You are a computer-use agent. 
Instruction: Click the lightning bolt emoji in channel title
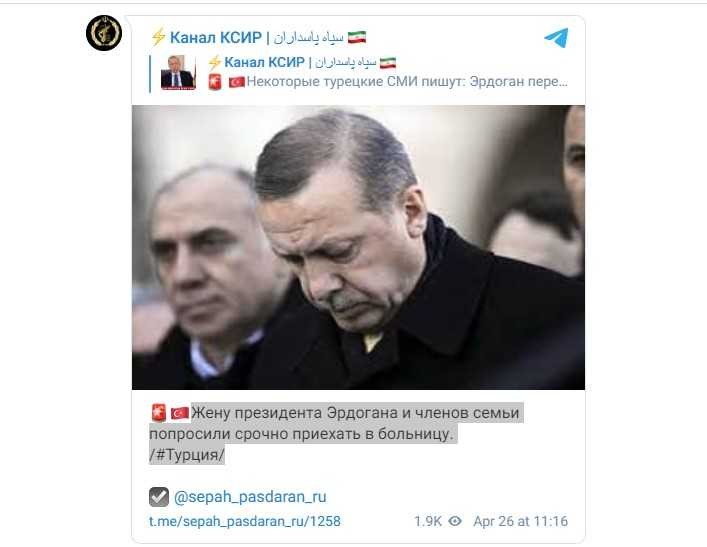click(x=158, y=37)
